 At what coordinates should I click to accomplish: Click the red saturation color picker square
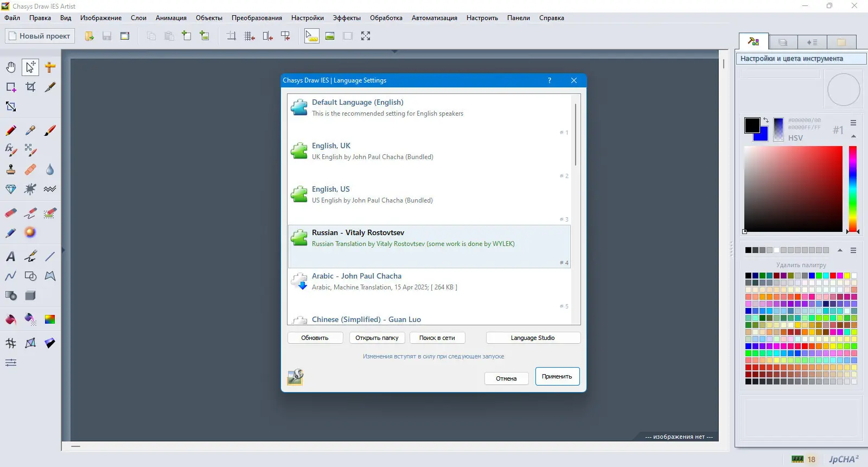point(793,189)
